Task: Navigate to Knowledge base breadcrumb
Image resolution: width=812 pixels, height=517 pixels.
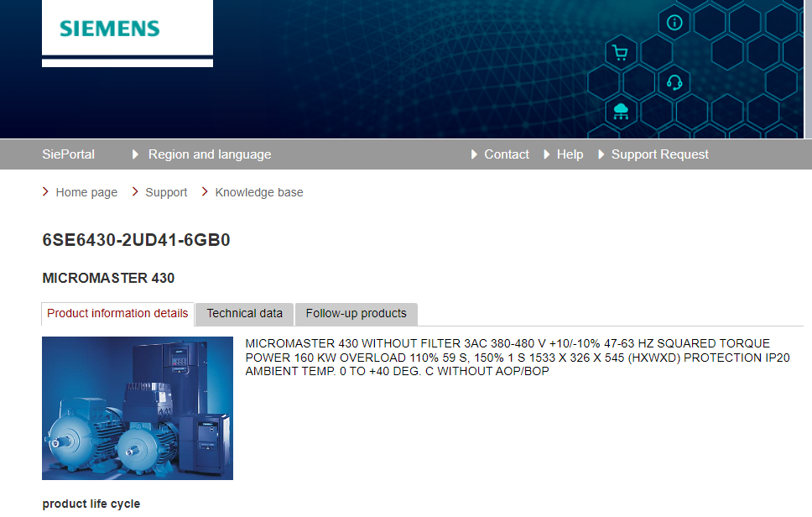Action: click(259, 192)
